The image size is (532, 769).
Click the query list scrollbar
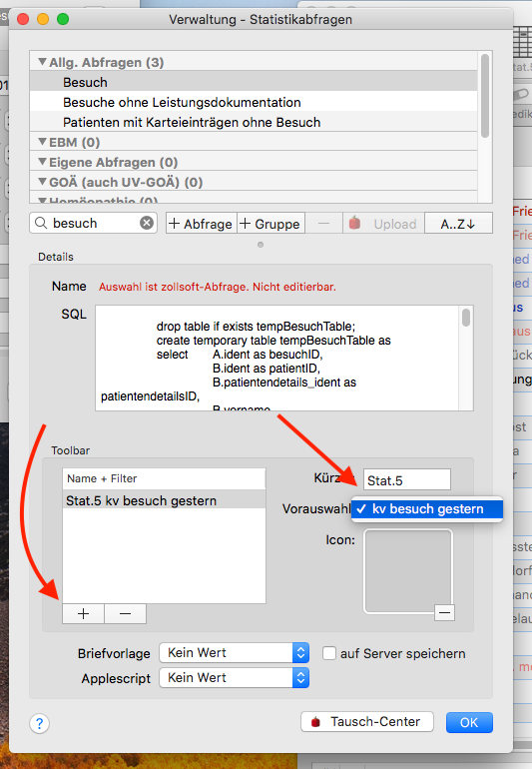[x=485, y=96]
